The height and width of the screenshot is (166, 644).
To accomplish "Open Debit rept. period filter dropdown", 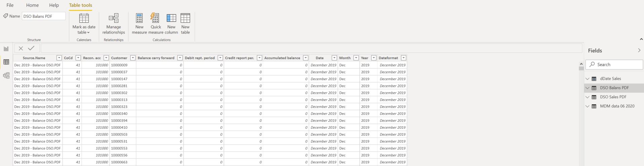I will (x=220, y=58).
